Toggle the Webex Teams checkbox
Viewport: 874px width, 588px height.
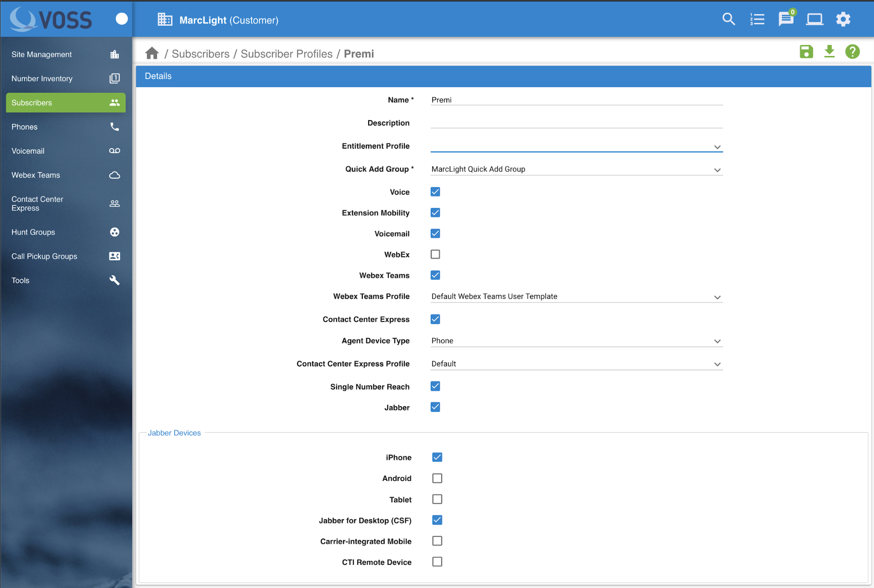pos(435,275)
